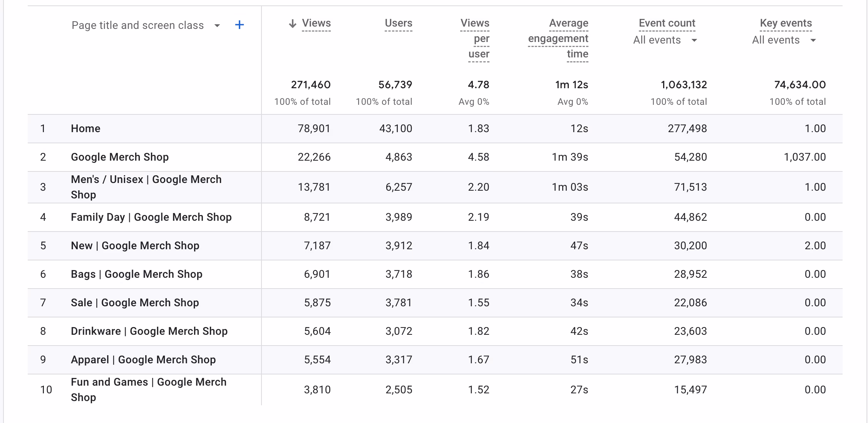Viewport: 868px width, 423px height.
Task: Click Fun and Games event count 15,497
Action: [690, 390]
